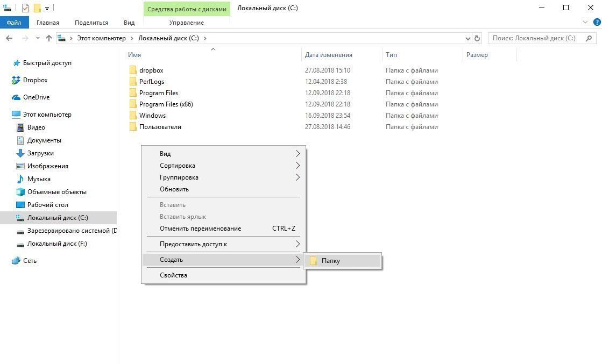This screenshot has width=602, height=364.
Task: Open the quick access toolbar customize dropdown
Action: (47, 9)
